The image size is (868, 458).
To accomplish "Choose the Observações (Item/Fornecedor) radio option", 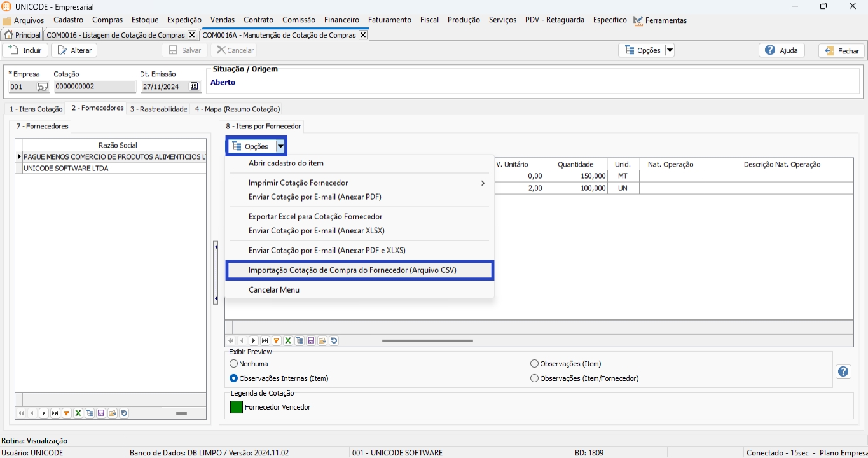I will [x=535, y=378].
